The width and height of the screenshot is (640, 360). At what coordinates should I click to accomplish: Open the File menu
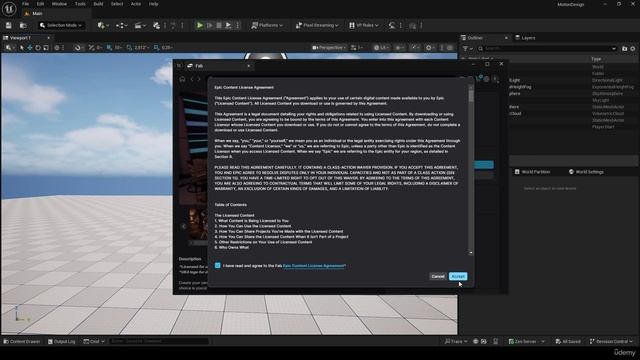click(25, 4)
